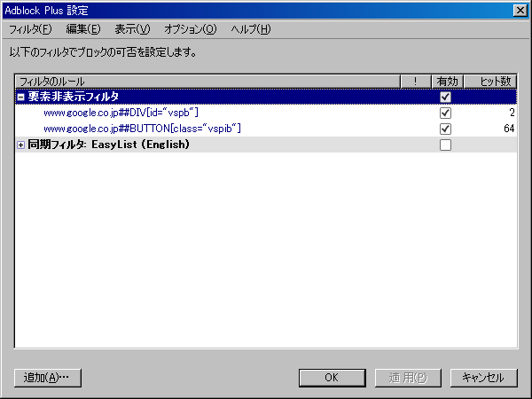Enable the EasyList subscription checkbox

445,145
